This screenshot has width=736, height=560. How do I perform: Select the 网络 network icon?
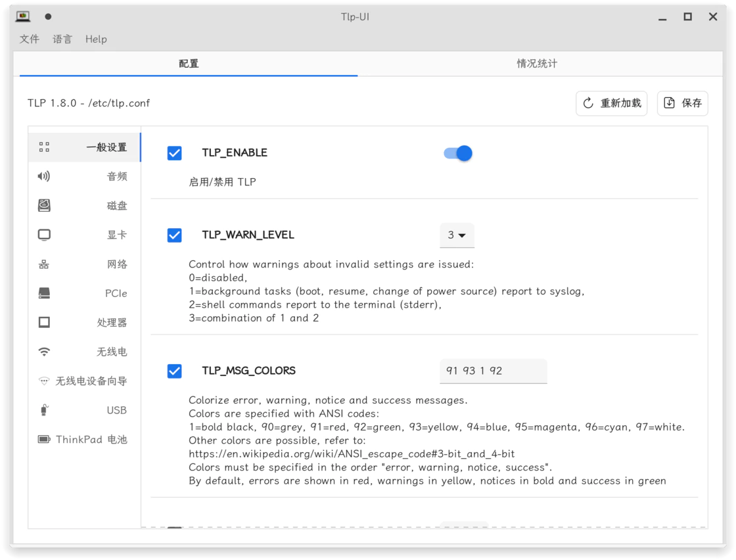pos(43,264)
